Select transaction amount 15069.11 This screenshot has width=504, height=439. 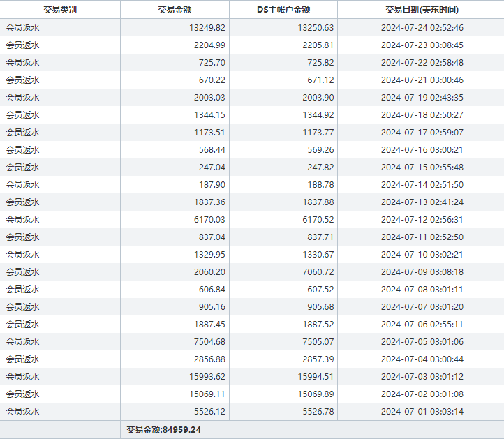point(207,394)
